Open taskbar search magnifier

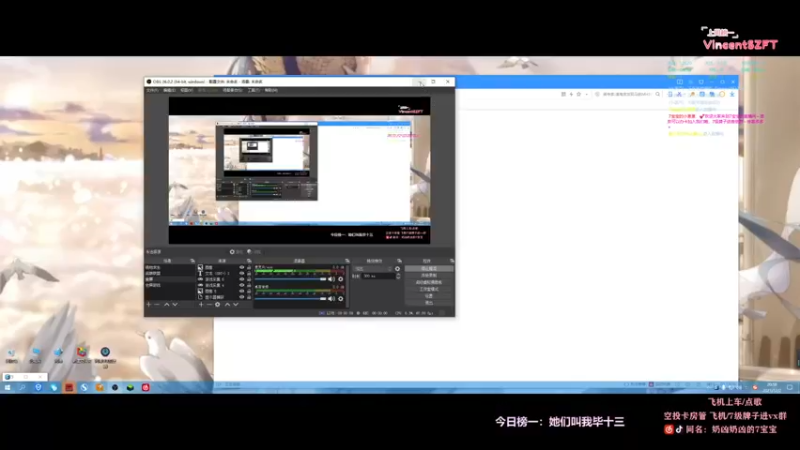[22, 388]
